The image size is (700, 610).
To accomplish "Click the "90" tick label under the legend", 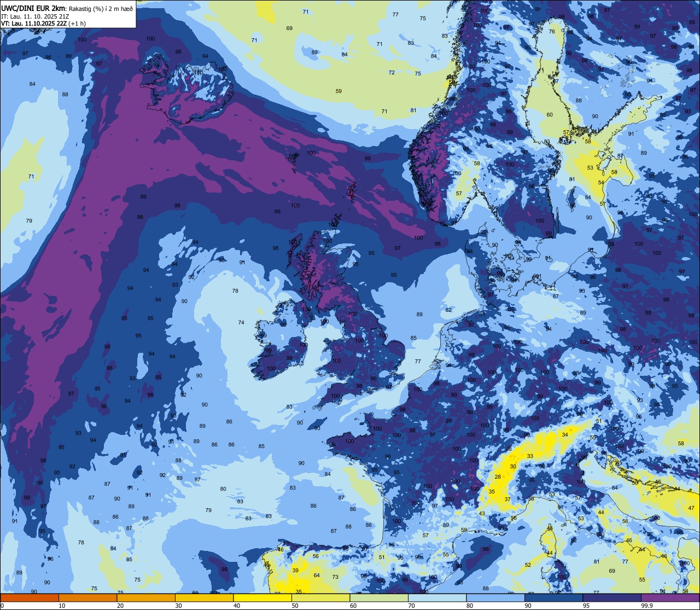I will (x=528, y=606).
